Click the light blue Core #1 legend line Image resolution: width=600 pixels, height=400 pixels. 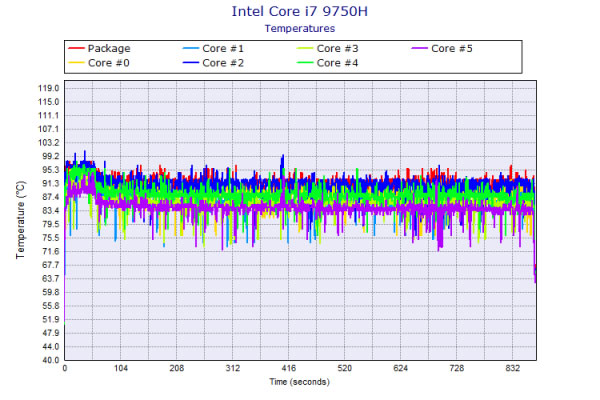pos(191,48)
